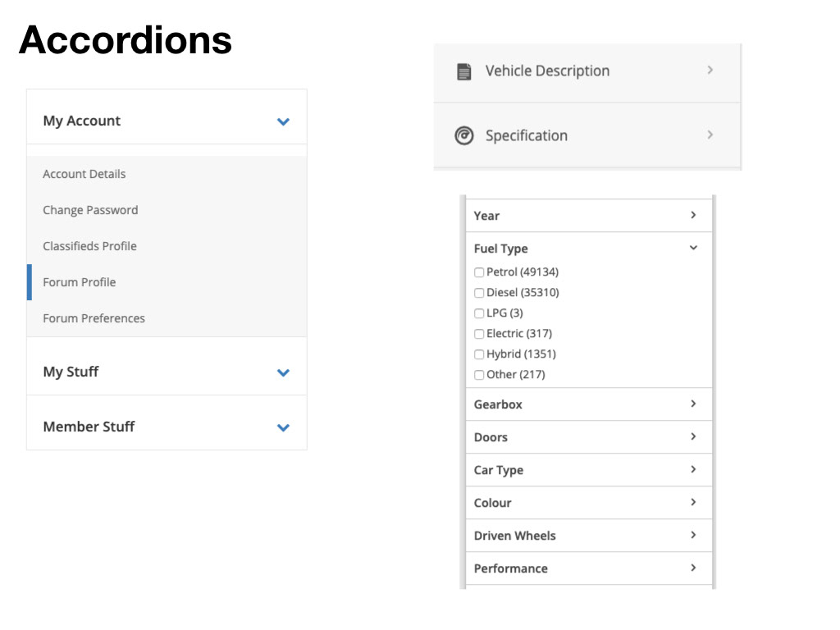
Task: Expand the Gearbox filter arrow
Action: [x=693, y=404]
